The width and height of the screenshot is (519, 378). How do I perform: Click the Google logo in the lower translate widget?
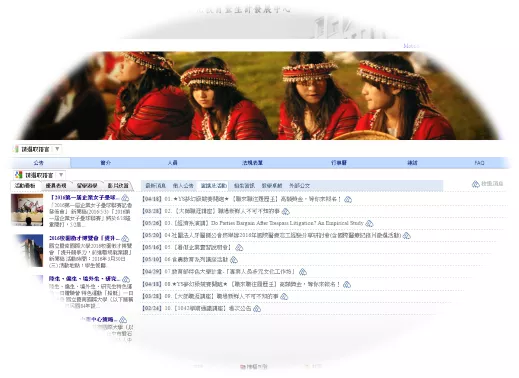click(19, 175)
